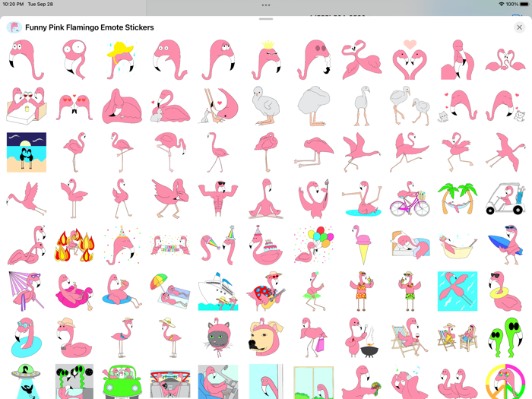Choose the flamingo with colorful balloons
Image resolution: width=532 pixels, height=399 pixels.
314,245
